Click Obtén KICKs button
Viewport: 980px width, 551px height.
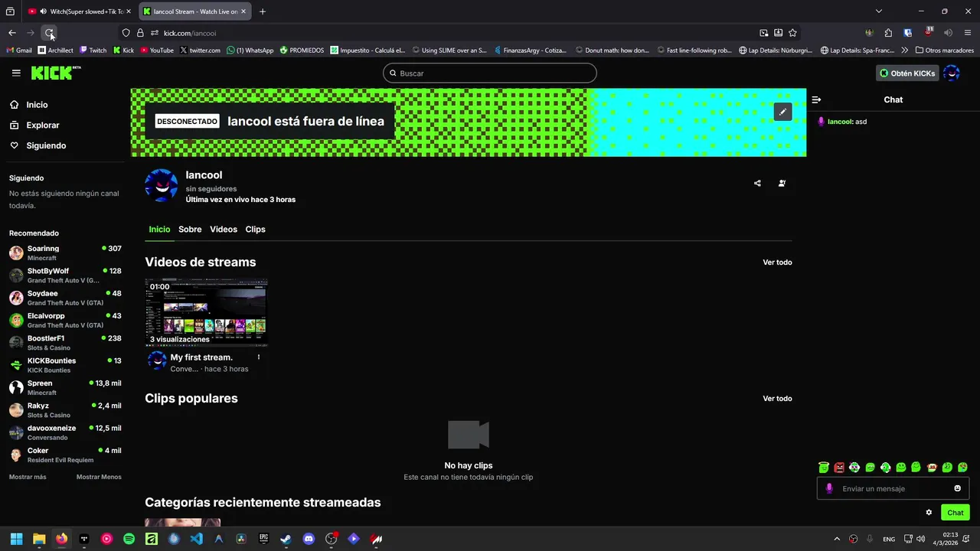(907, 73)
